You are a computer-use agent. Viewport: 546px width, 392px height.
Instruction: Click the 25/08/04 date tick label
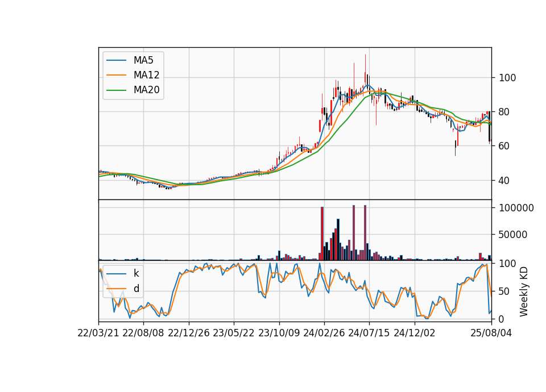[x=491, y=333]
